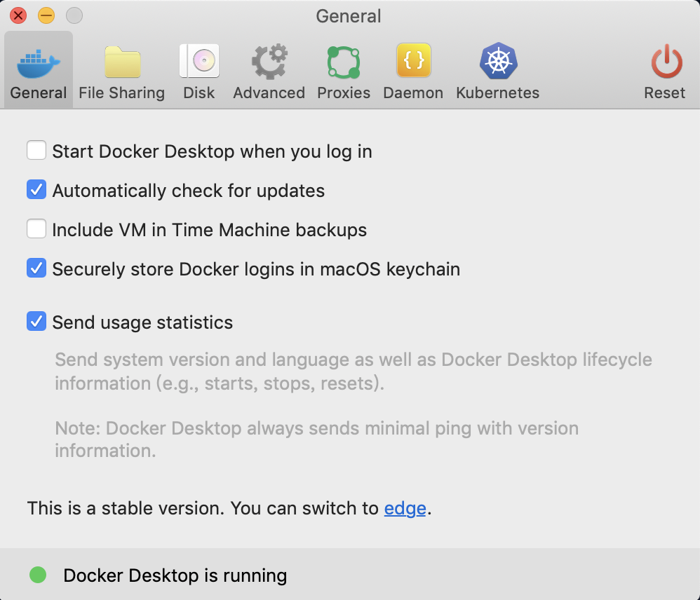Click the green Docker running status dot
Viewport: 700px width, 600px height.
pyautogui.click(x=38, y=575)
